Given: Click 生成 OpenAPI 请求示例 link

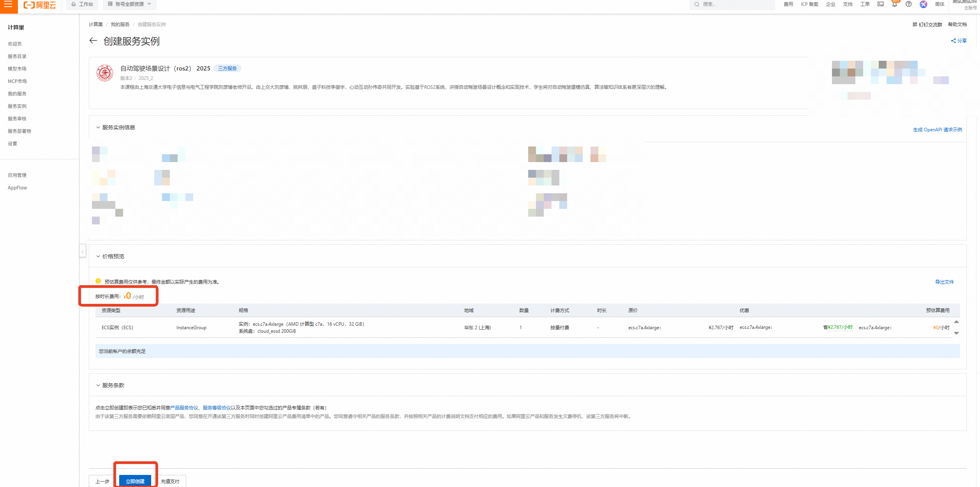Looking at the screenshot, I should 937,130.
